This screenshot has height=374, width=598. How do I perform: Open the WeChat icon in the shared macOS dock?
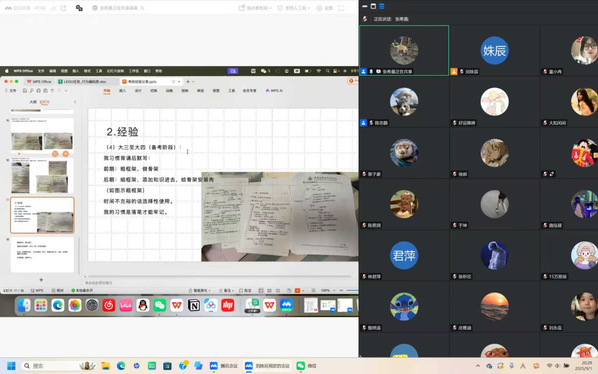click(160, 305)
